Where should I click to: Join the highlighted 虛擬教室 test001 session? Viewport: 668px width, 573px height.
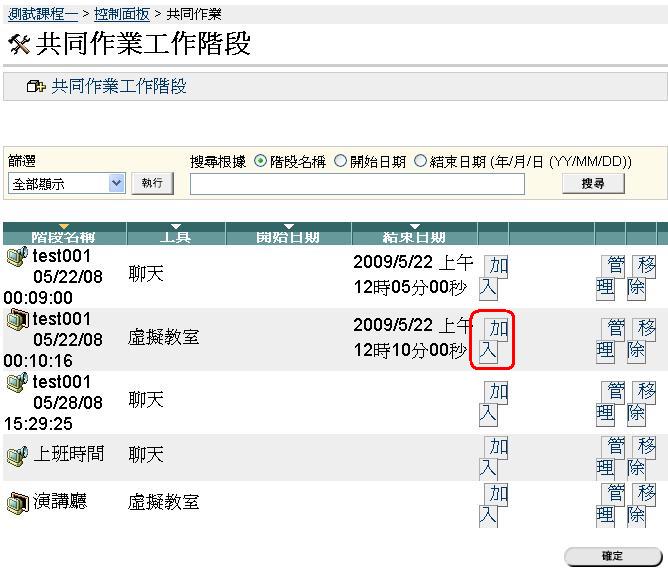492,339
